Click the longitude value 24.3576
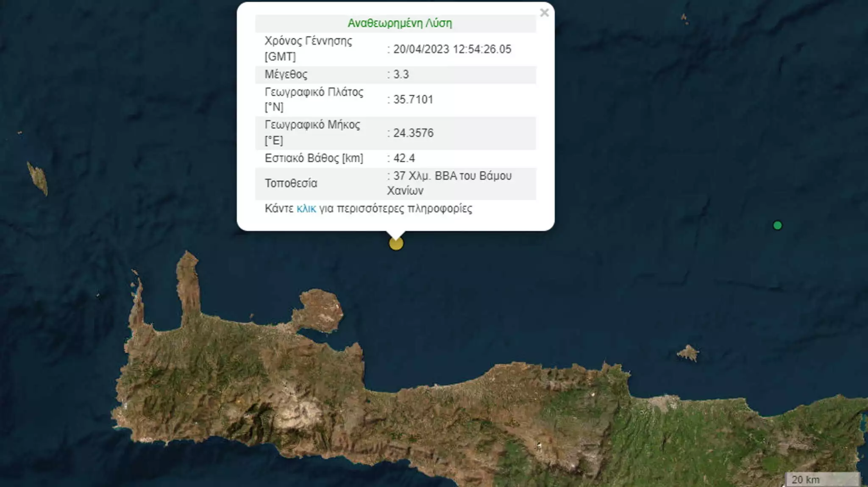Image resolution: width=868 pixels, height=487 pixels. 413,133
